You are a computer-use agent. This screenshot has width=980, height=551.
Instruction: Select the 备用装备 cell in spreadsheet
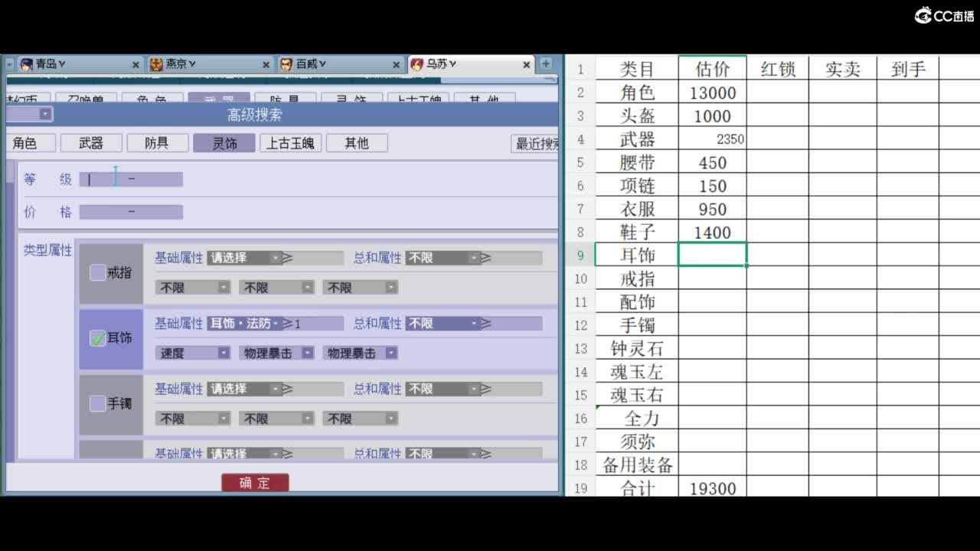tap(637, 465)
